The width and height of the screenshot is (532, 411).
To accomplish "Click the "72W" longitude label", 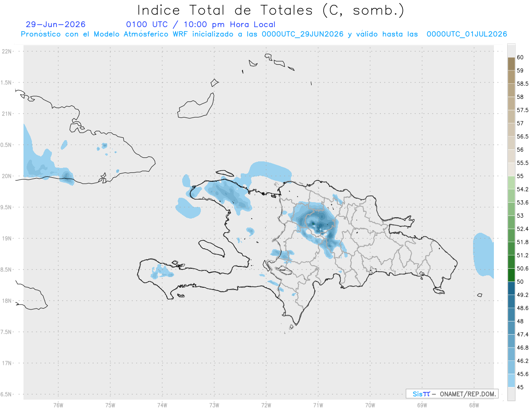I will point(266,405).
